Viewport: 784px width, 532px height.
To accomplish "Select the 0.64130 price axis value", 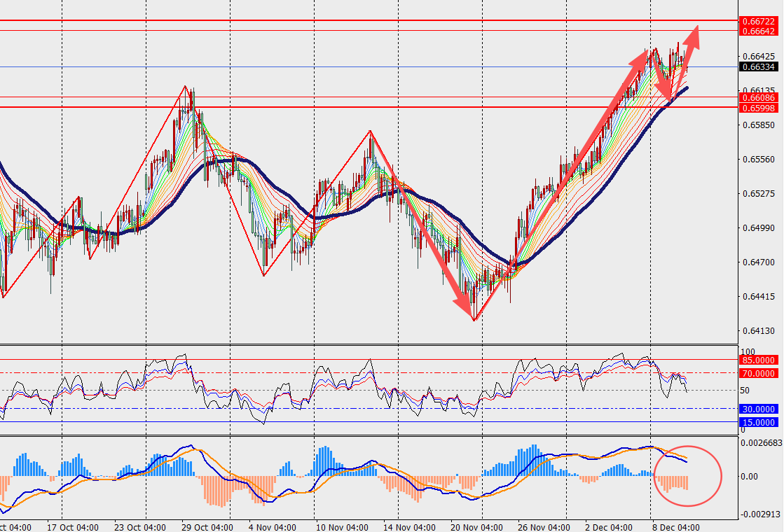I will click(759, 331).
